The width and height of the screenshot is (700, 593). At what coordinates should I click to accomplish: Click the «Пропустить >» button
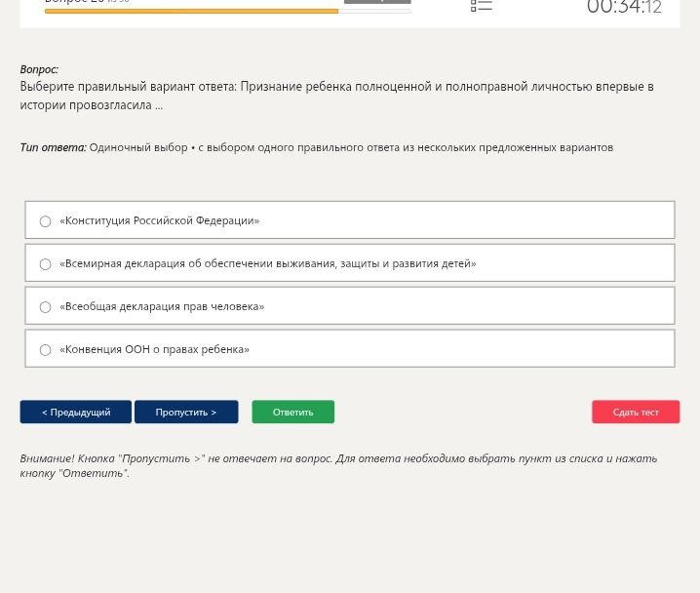[x=186, y=412]
